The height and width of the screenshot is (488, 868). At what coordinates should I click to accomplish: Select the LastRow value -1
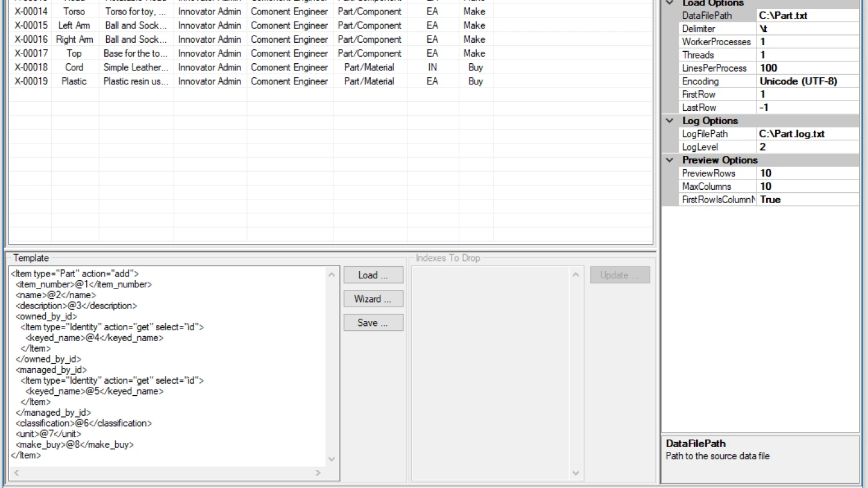808,108
